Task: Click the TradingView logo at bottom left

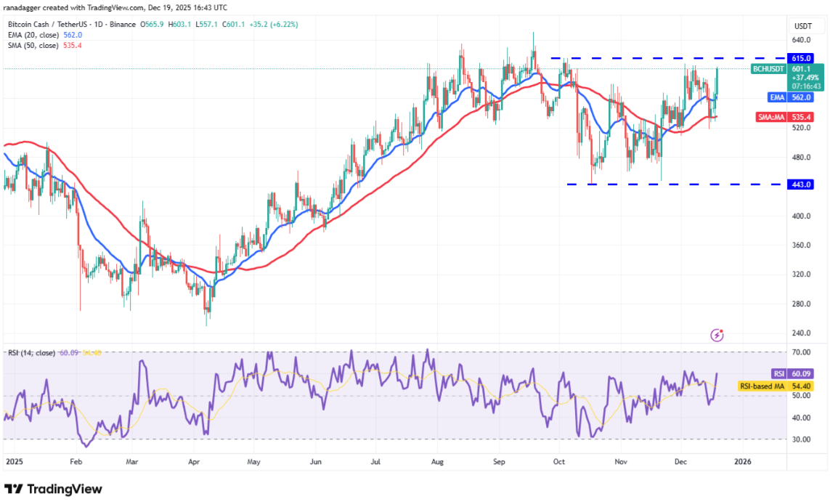Action: (x=53, y=489)
